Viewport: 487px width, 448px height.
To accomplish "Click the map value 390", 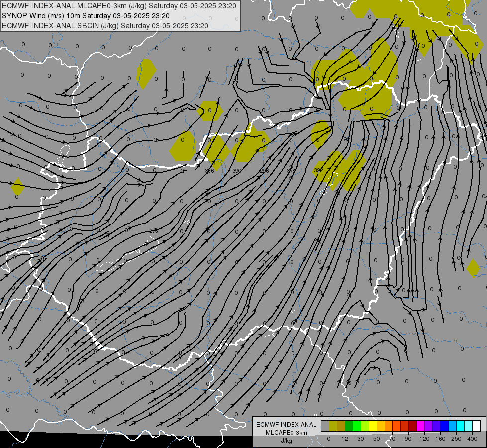I will point(237,171).
